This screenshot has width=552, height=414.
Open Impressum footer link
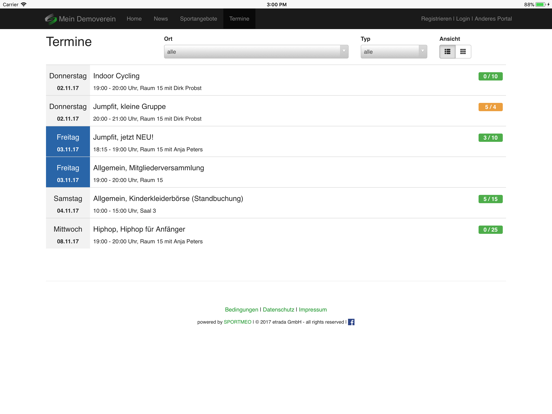tap(313, 310)
